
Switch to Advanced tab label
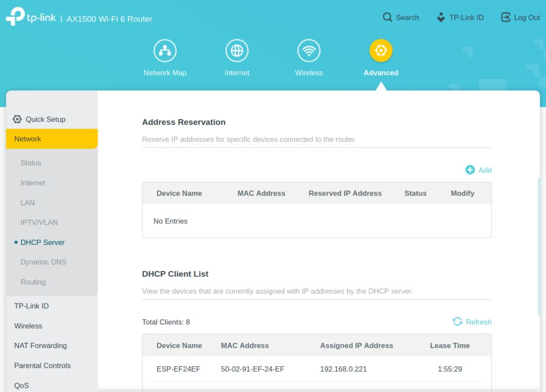381,73
